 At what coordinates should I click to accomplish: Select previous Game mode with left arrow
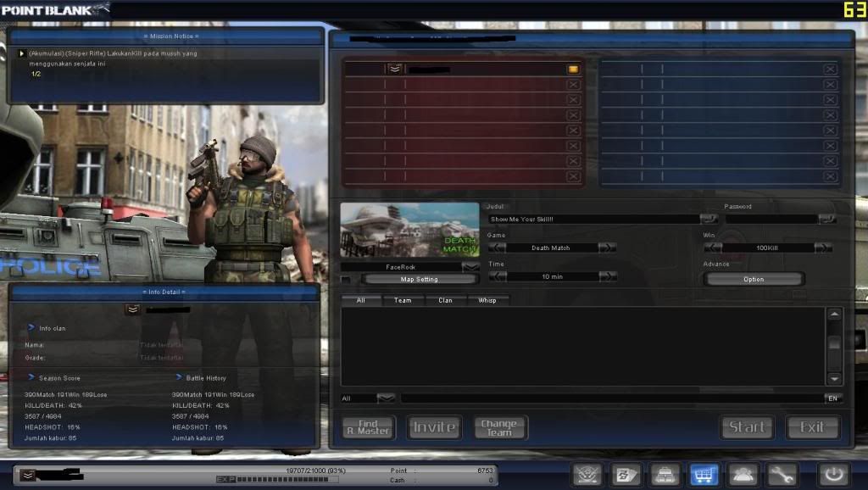pos(497,248)
